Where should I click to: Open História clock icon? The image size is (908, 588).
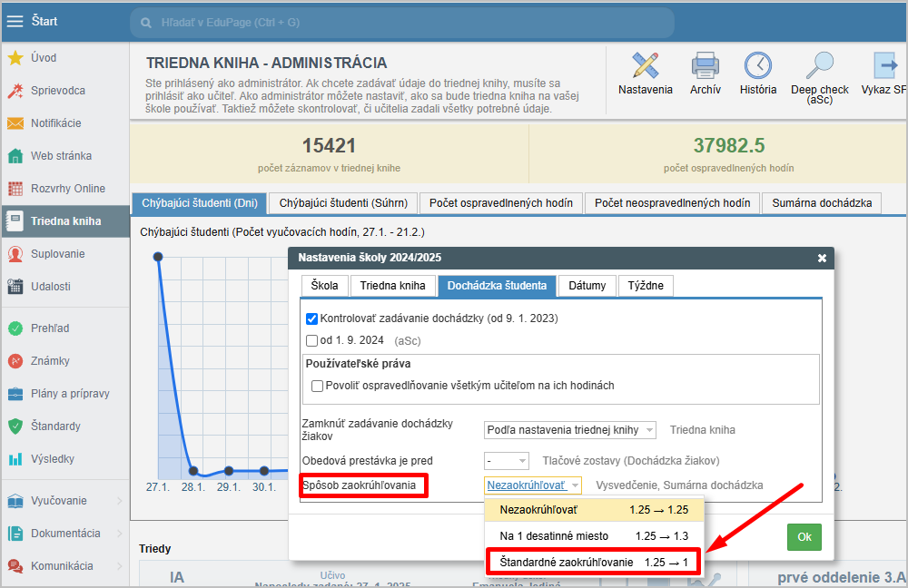pyautogui.click(x=757, y=66)
